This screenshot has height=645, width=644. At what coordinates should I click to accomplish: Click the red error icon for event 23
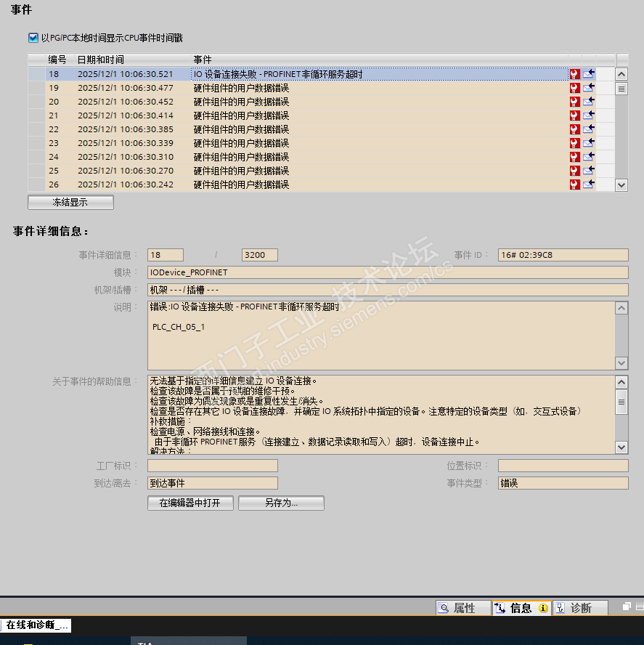coord(574,143)
